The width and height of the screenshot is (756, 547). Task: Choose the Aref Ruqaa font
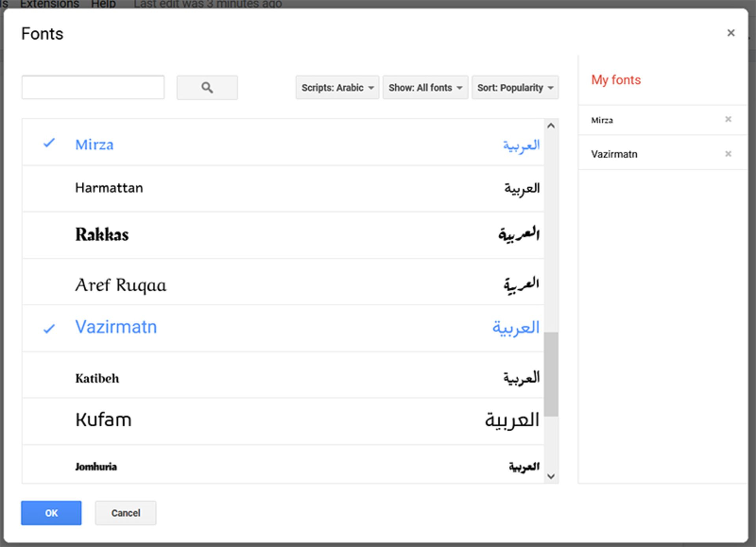(x=120, y=285)
